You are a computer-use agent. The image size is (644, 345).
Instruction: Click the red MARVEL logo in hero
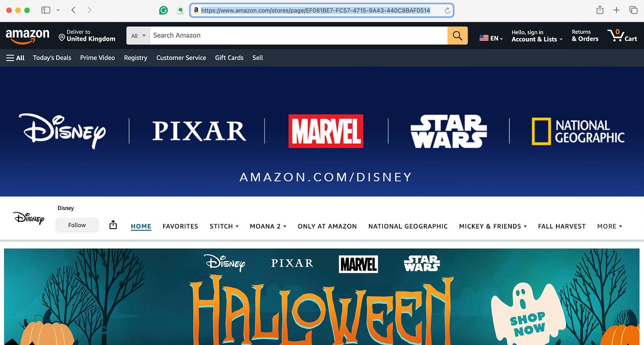(x=326, y=131)
